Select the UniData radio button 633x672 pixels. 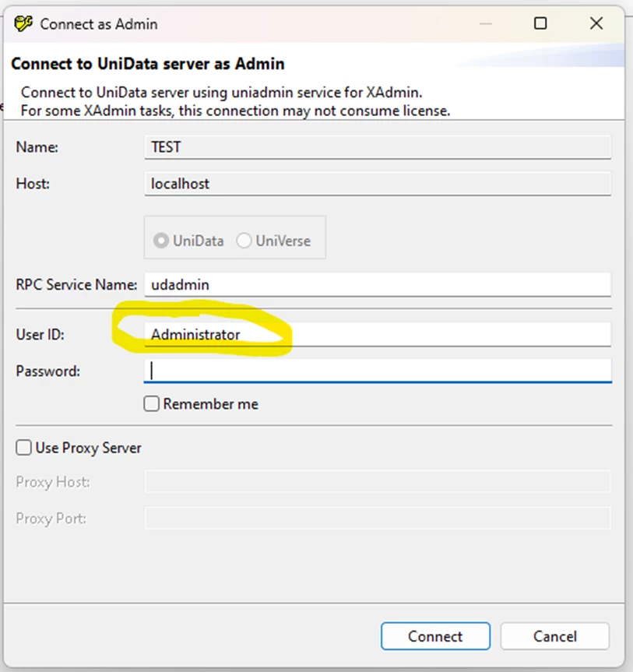161,241
